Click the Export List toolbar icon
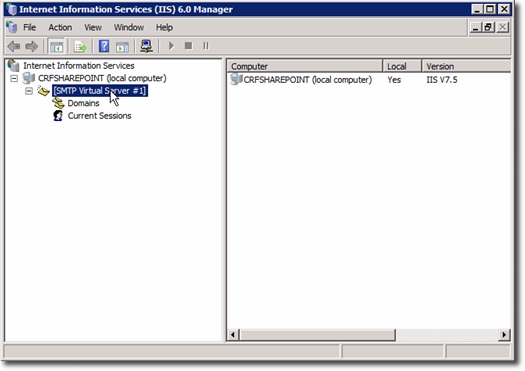The image size is (525, 371). click(x=80, y=46)
